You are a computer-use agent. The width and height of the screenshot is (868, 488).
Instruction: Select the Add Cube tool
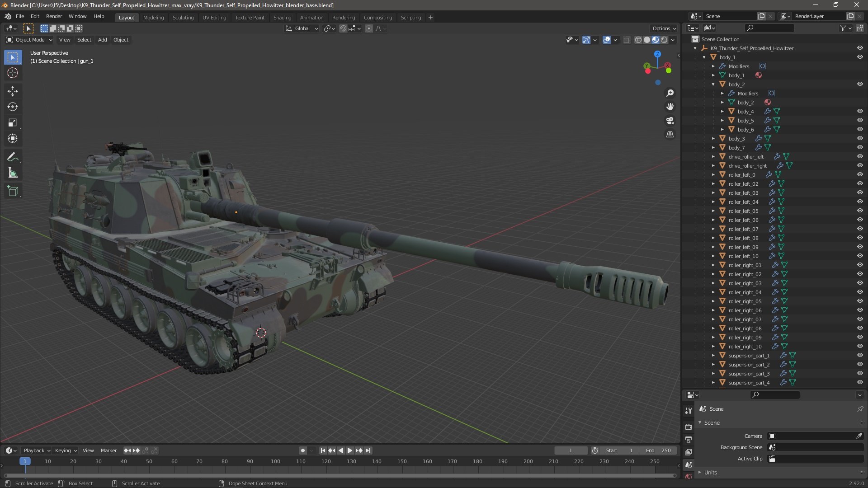[13, 191]
